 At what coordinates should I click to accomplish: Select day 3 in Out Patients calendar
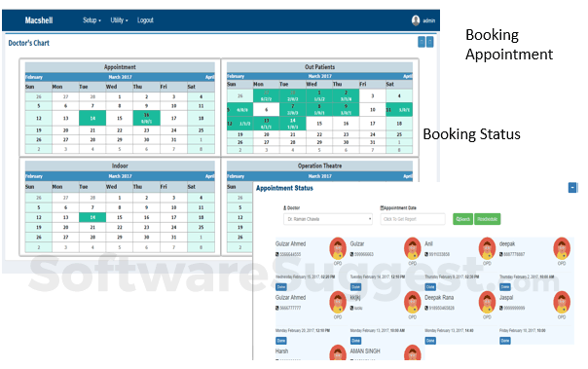pos(373,96)
